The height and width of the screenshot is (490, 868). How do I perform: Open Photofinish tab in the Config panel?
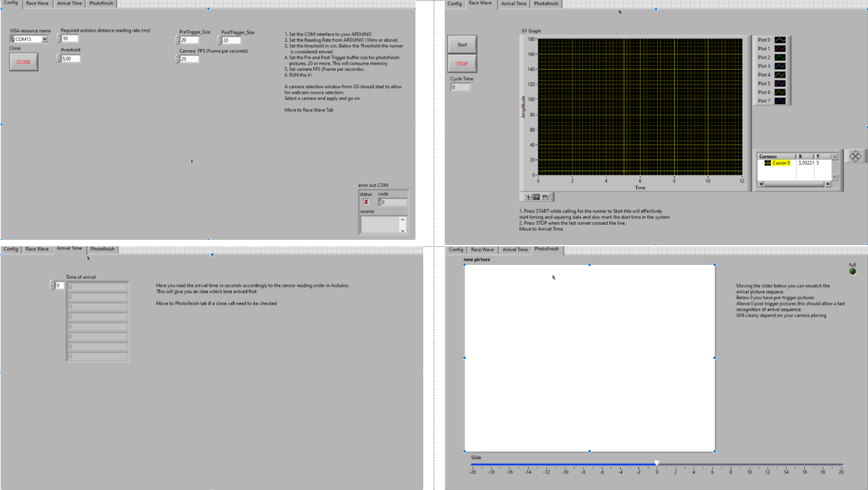pyautogui.click(x=101, y=3)
